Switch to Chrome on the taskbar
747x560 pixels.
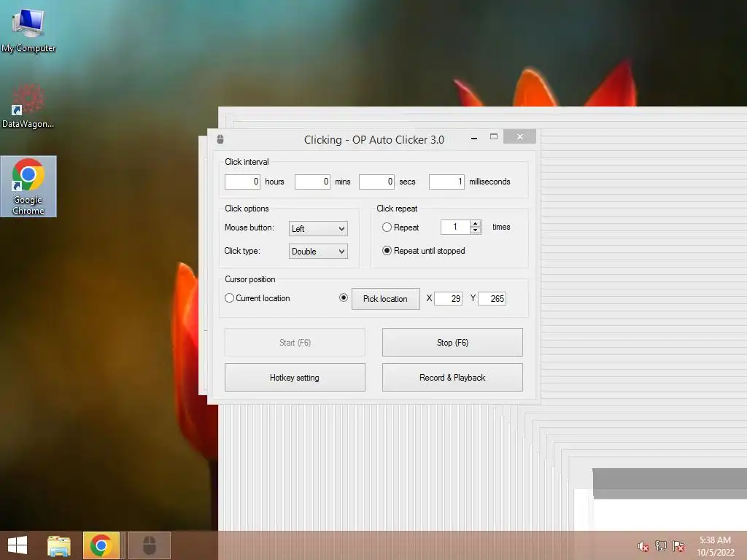pos(101,545)
